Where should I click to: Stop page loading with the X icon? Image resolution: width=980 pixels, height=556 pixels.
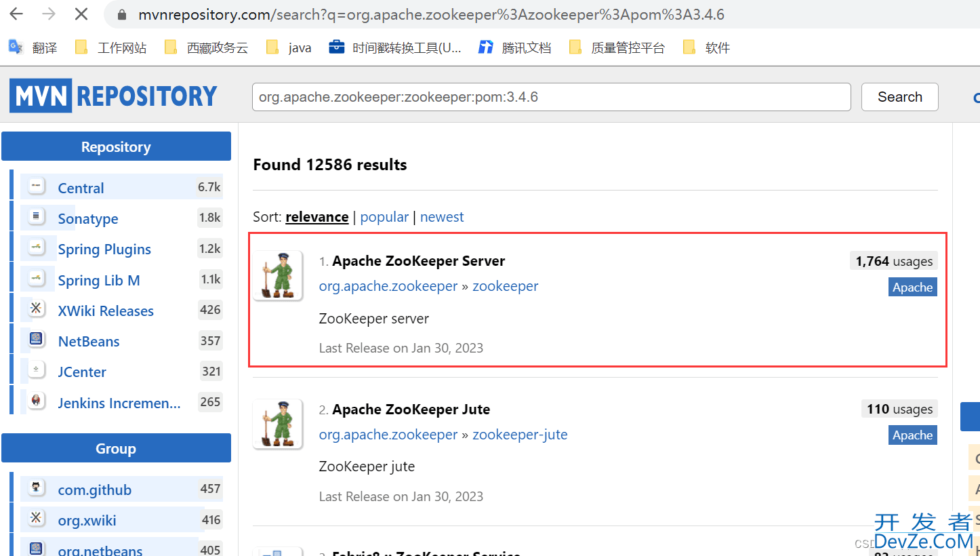pyautogui.click(x=81, y=14)
